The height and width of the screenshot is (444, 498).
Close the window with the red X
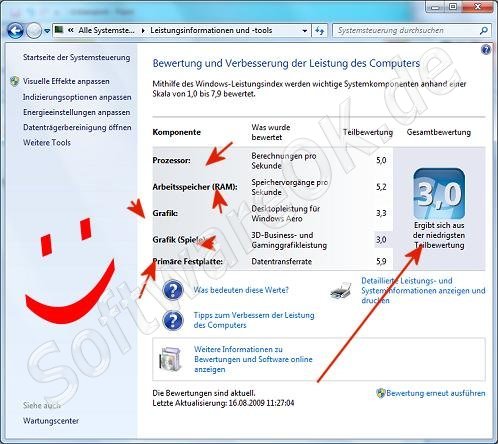pyautogui.click(x=477, y=7)
